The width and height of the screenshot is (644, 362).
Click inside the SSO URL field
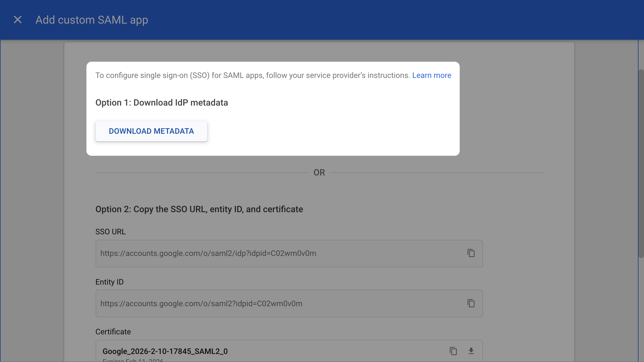(252, 253)
